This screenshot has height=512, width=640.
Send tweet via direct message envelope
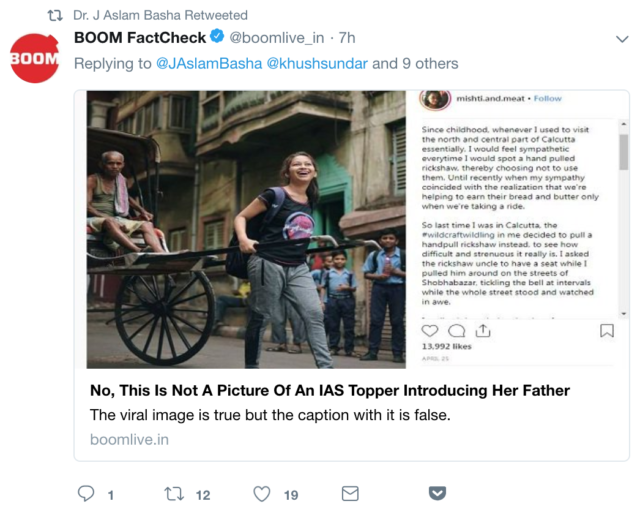[x=350, y=494]
